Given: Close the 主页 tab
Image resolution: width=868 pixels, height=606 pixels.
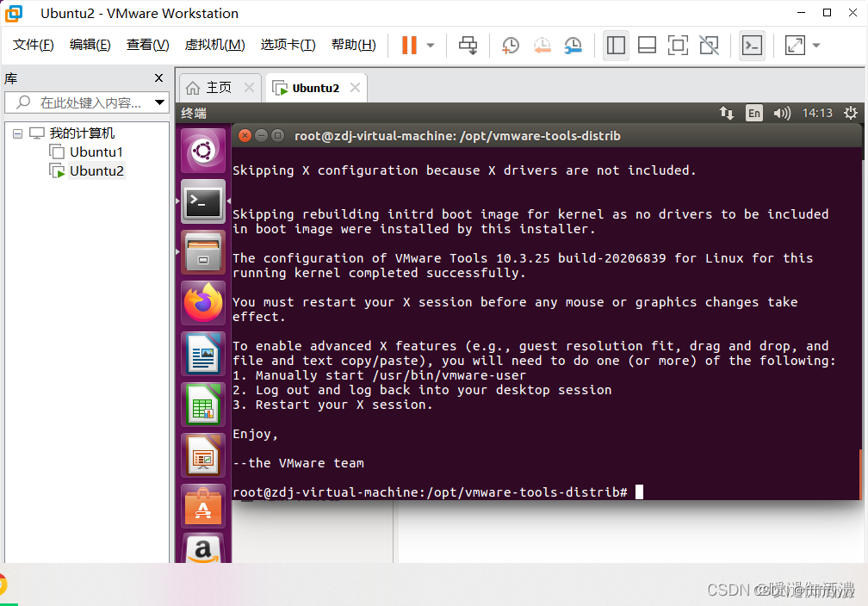Looking at the screenshot, I should tap(249, 88).
